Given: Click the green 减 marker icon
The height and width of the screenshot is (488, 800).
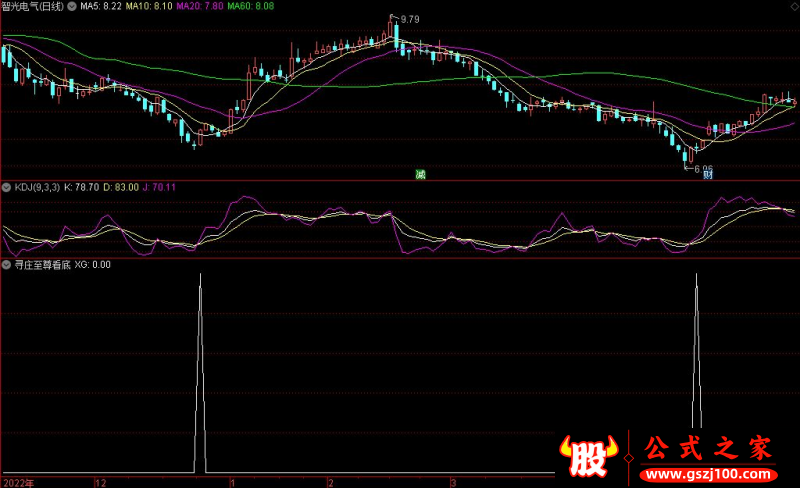Looking at the screenshot, I should 421,175.
